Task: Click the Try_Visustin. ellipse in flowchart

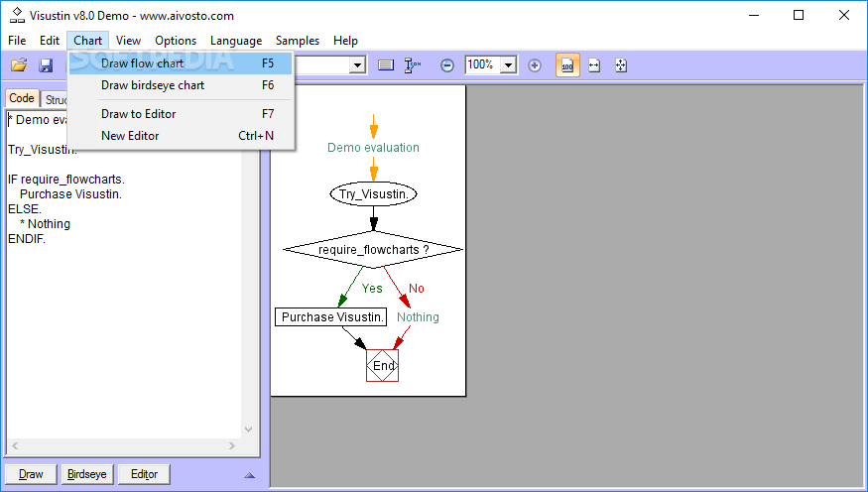Action: [x=373, y=193]
